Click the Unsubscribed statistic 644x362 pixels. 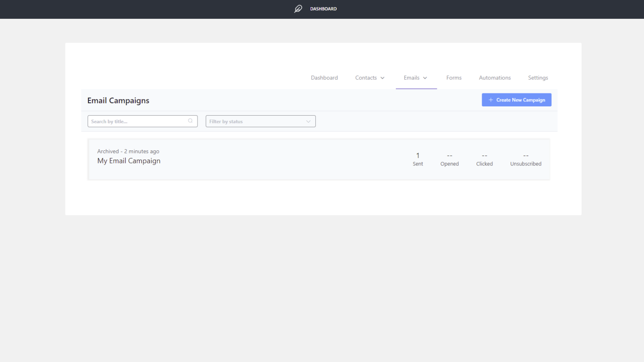pyautogui.click(x=525, y=159)
